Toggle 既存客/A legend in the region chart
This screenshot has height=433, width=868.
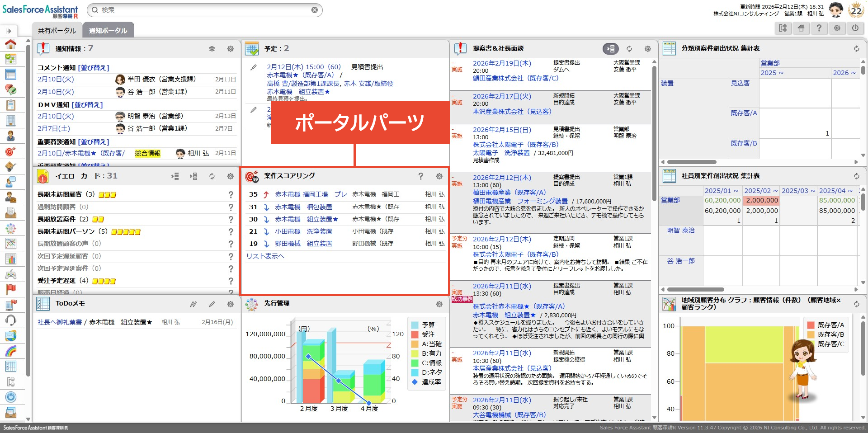pyautogui.click(x=826, y=325)
